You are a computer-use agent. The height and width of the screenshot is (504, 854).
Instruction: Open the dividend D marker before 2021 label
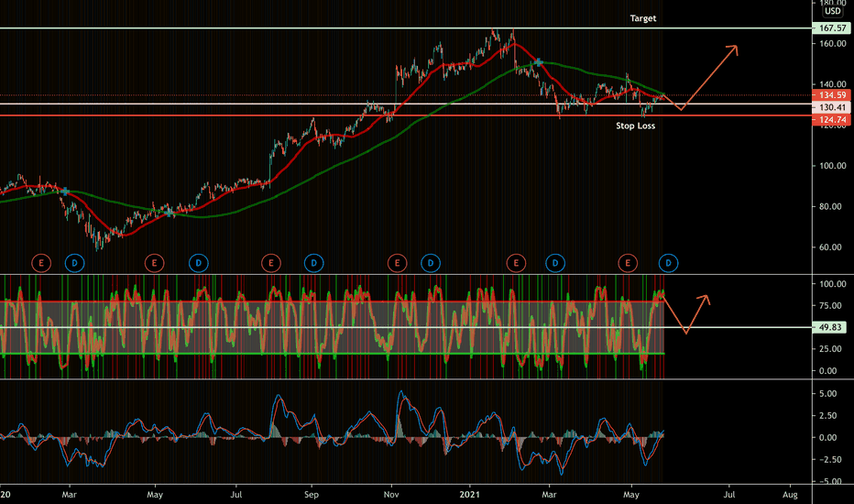tap(431, 264)
